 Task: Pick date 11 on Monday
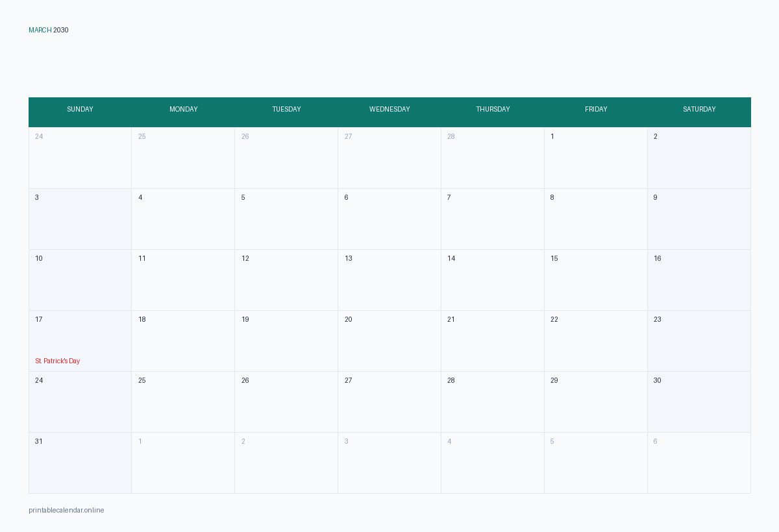[183, 280]
